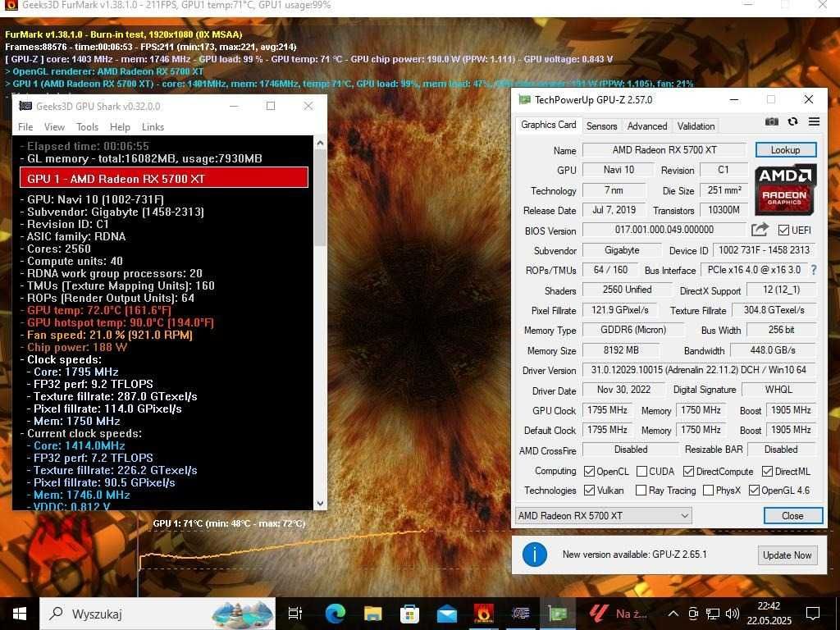Open Task View on the taskbar
This screenshot has width=840, height=630.
click(295, 614)
